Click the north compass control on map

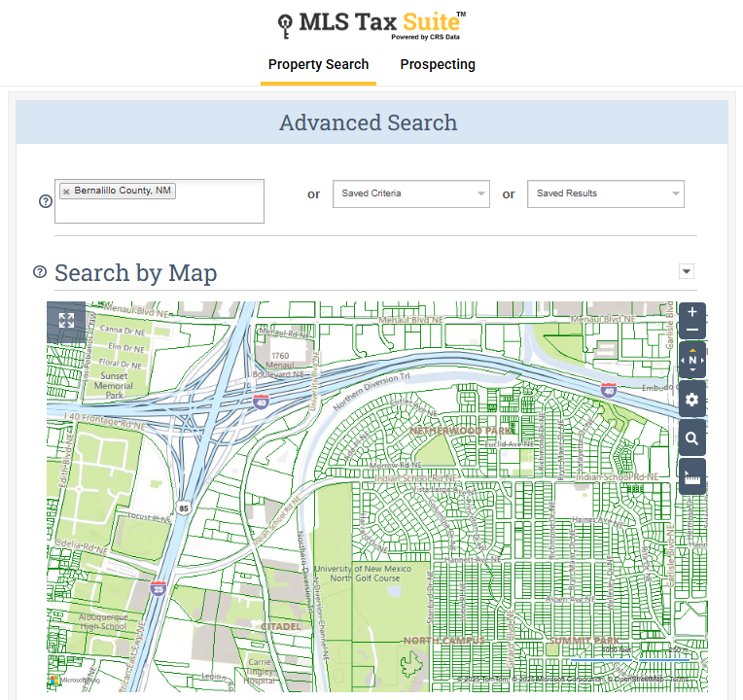tap(692, 360)
